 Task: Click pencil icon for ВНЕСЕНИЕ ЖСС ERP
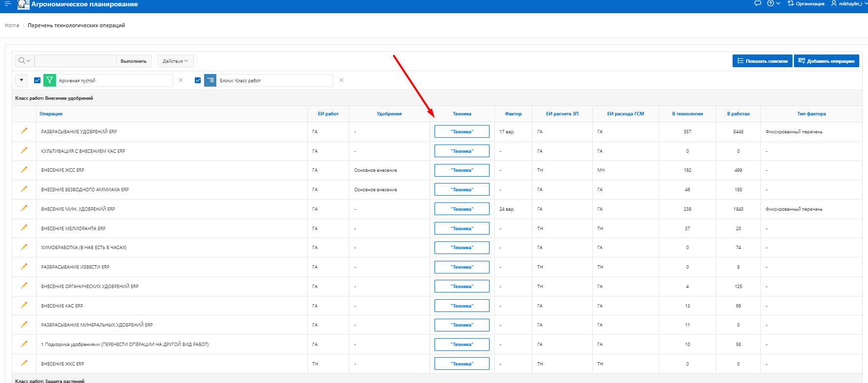[24, 170]
